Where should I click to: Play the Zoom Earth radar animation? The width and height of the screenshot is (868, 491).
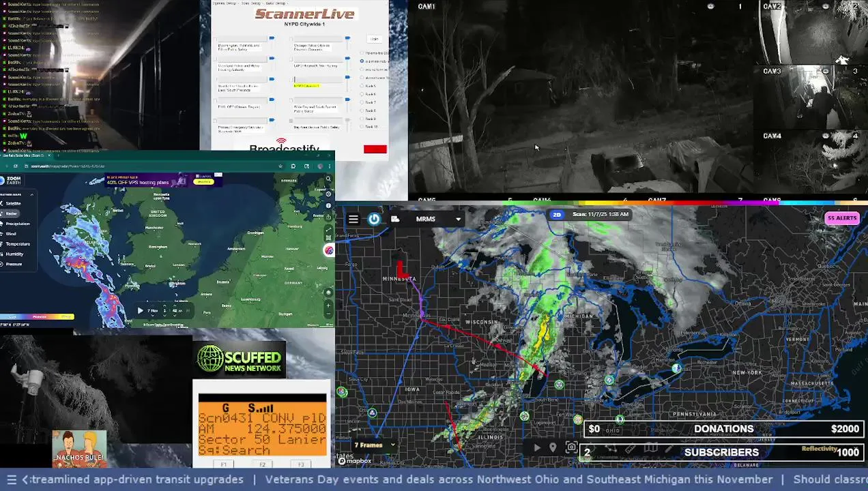coord(141,310)
